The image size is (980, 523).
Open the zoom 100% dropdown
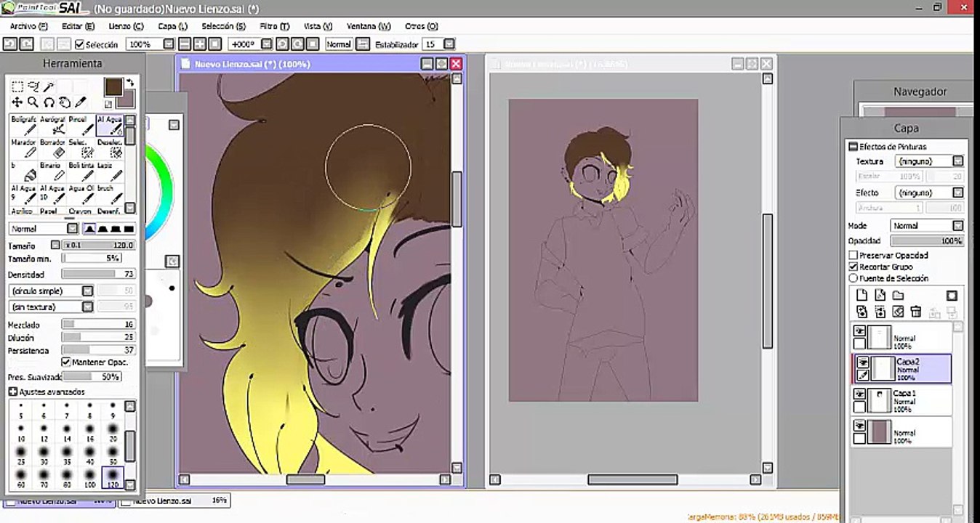click(168, 44)
